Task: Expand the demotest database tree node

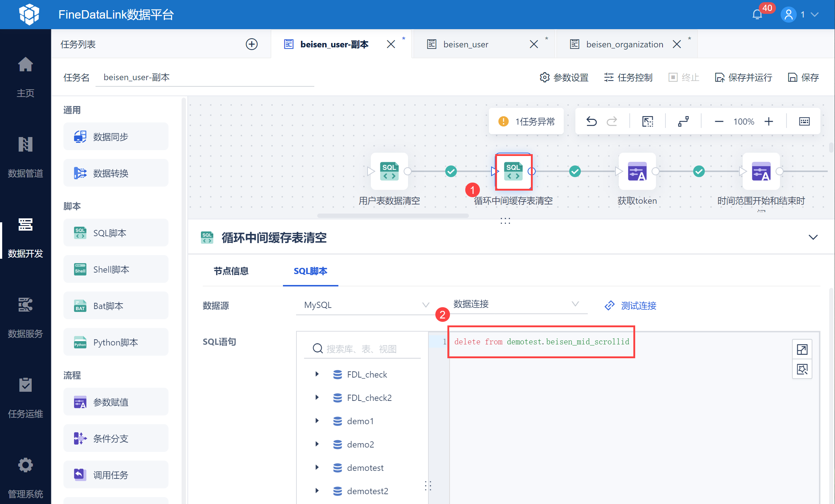Action: 317,468
